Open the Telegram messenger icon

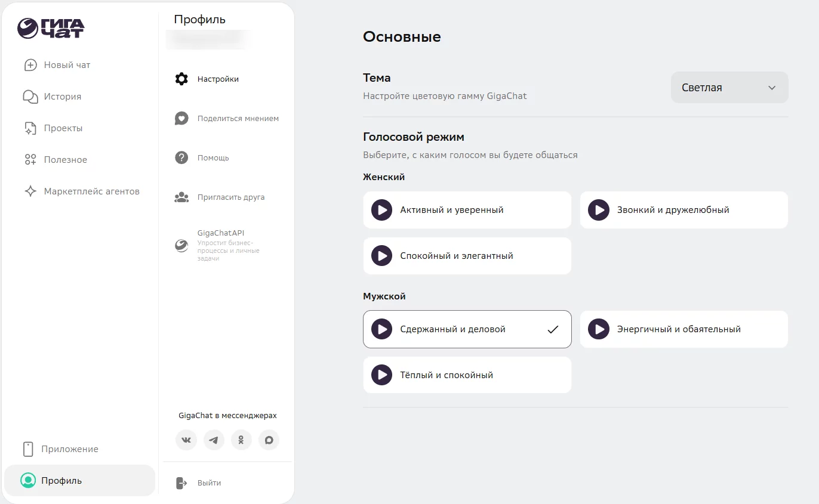214,440
